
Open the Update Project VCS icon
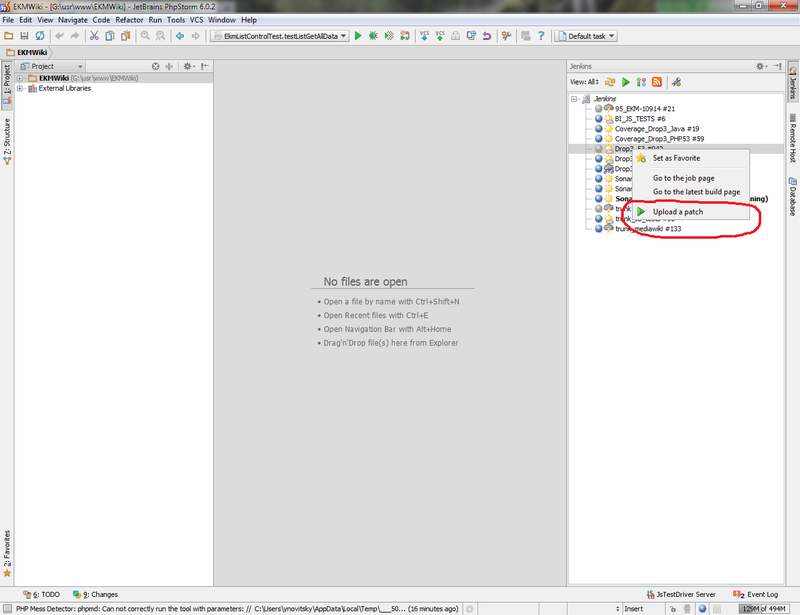(x=424, y=35)
